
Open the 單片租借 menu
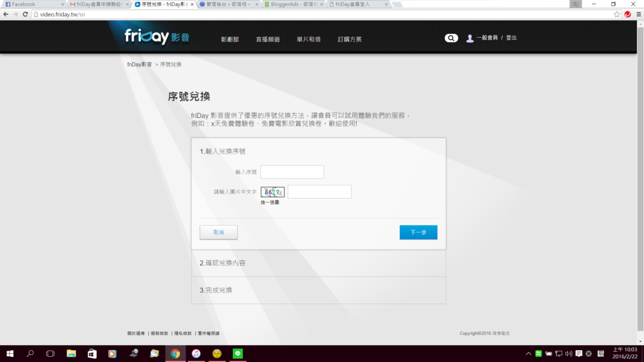coord(308,40)
